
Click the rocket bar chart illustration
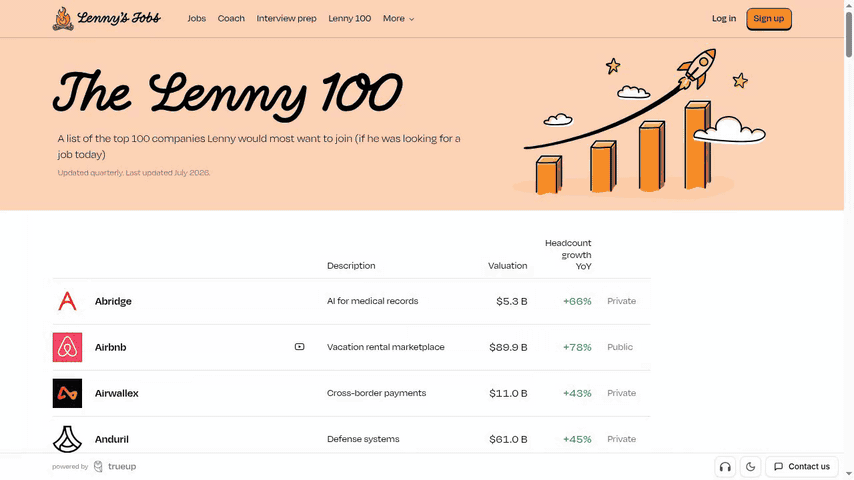638,123
